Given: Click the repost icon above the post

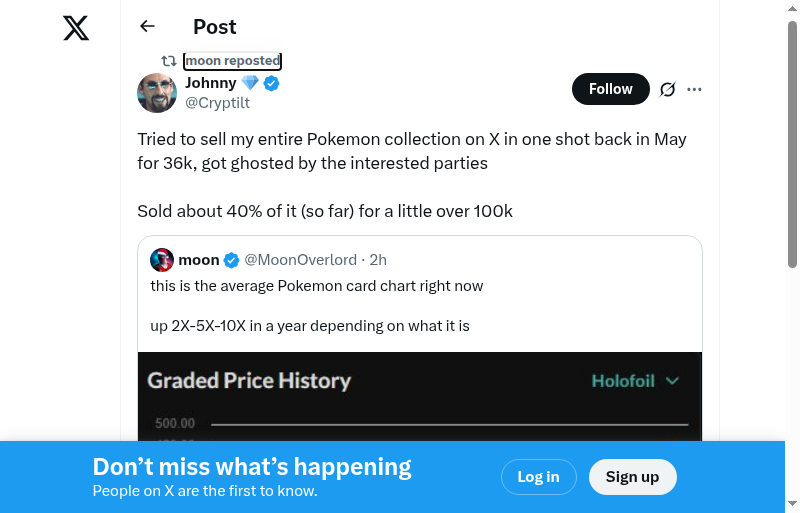Looking at the screenshot, I should click(x=169, y=61).
